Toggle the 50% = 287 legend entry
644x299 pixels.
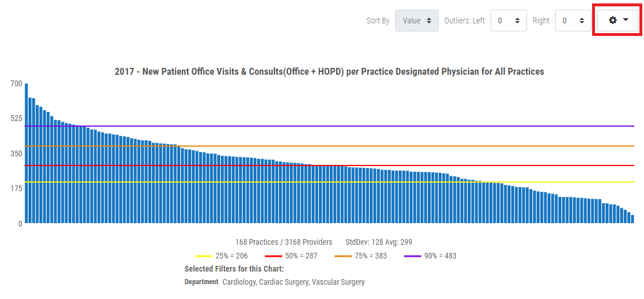coord(291,256)
